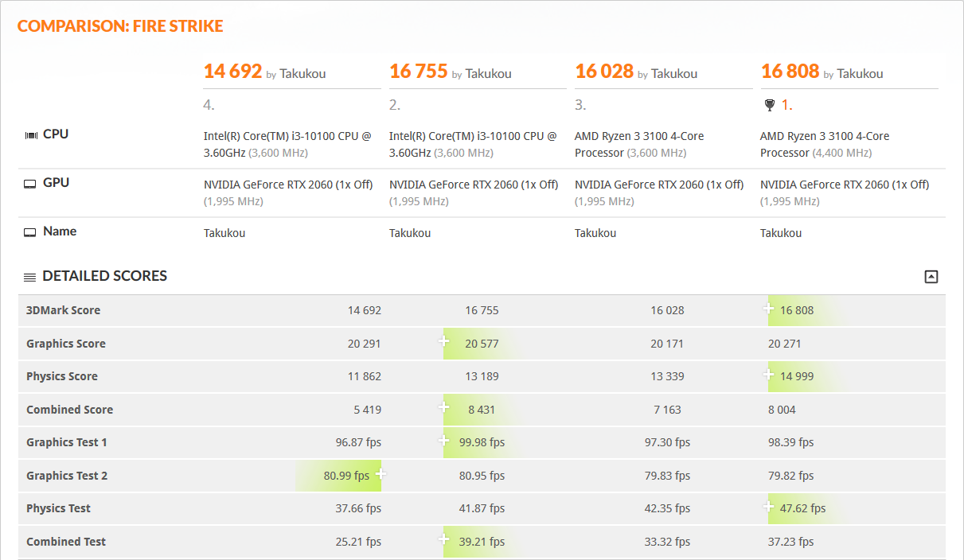Viewport: 964px width, 560px height.
Task: Click the trophy icon beside rank 1
Action: 769,105
